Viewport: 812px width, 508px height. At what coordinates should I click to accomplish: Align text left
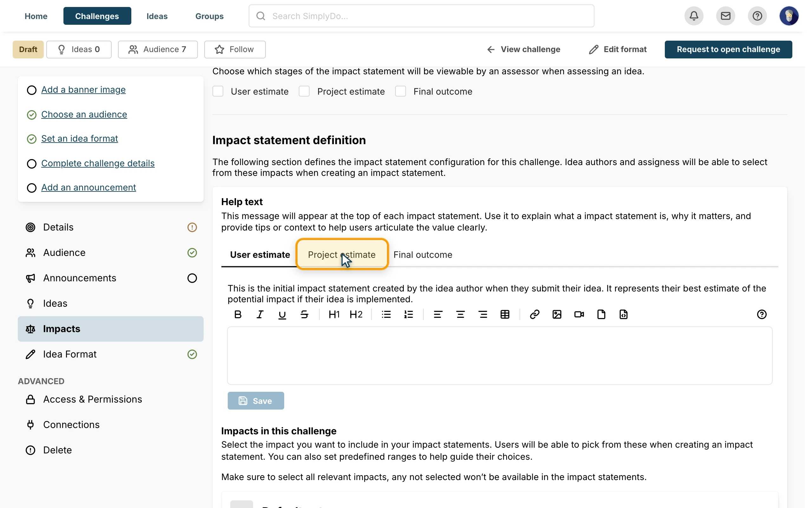(438, 314)
